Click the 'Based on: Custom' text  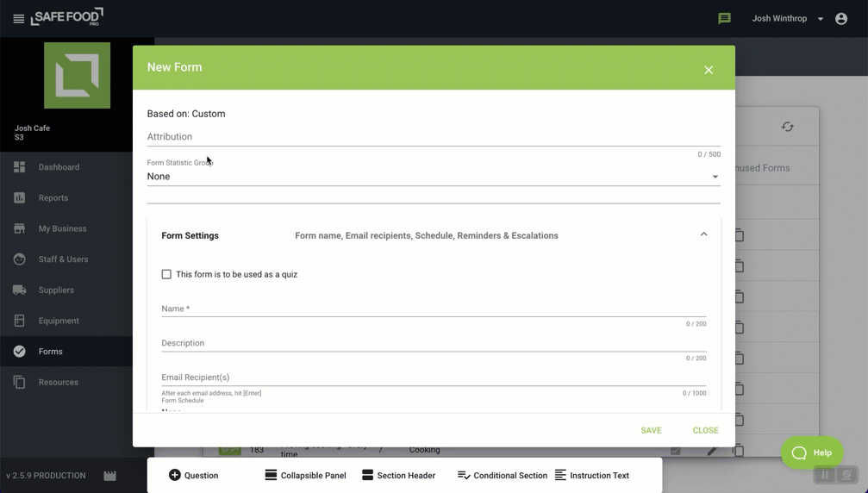pyautogui.click(x=186, y=114)
